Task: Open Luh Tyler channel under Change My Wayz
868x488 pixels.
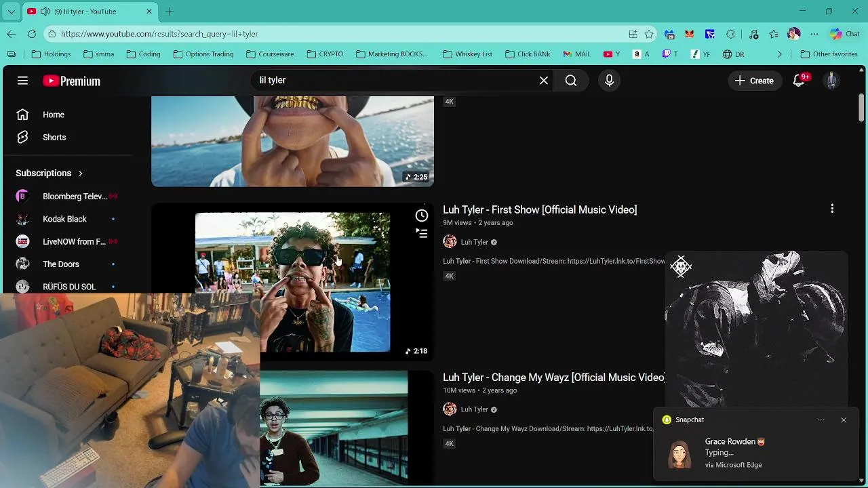Action: click(x=474, y=409)
